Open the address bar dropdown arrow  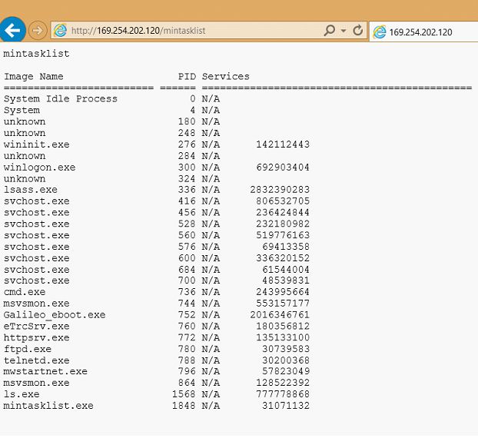344,31
